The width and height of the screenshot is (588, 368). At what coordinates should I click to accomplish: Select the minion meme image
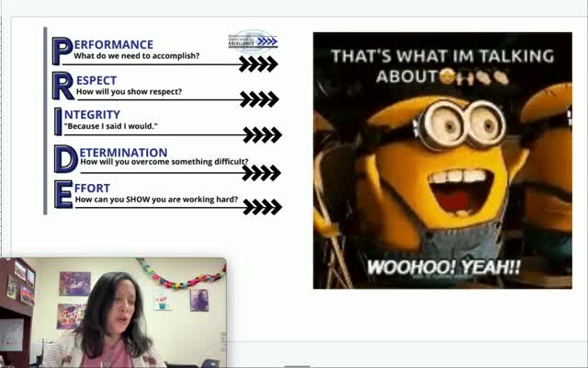(x=442, y=161)
